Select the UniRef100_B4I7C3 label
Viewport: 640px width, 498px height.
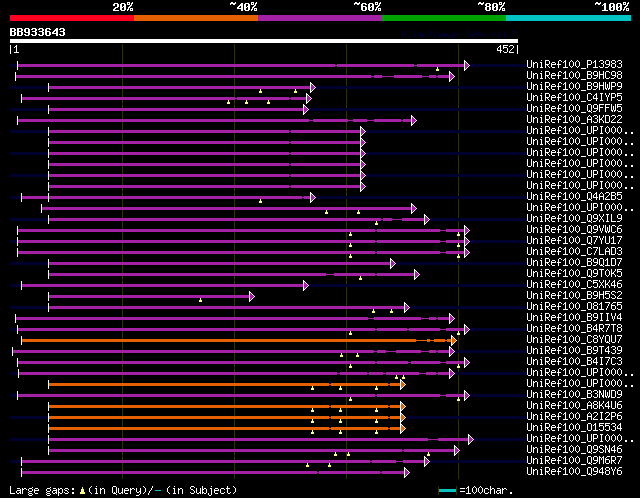[574, 362]
